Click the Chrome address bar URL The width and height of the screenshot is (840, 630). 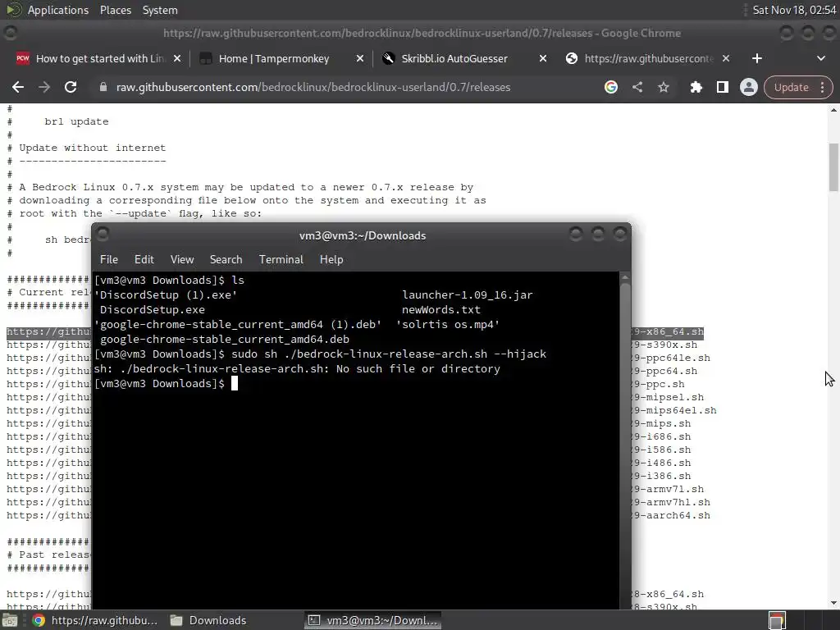click(313, 87)
